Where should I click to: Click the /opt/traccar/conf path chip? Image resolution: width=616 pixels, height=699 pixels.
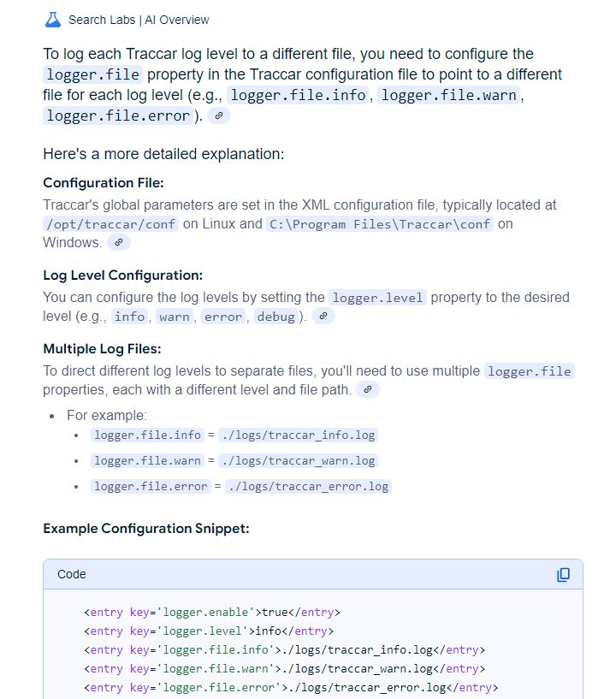pos(110,224)
